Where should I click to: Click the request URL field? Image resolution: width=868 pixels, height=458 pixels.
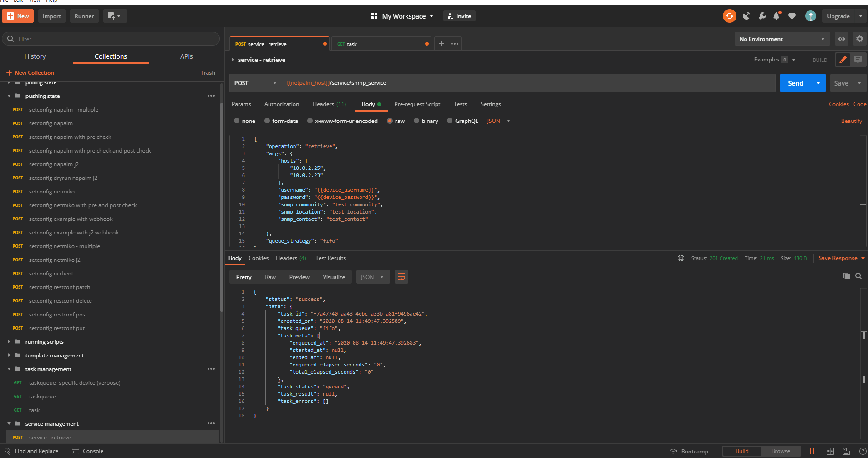click(528, 83)
